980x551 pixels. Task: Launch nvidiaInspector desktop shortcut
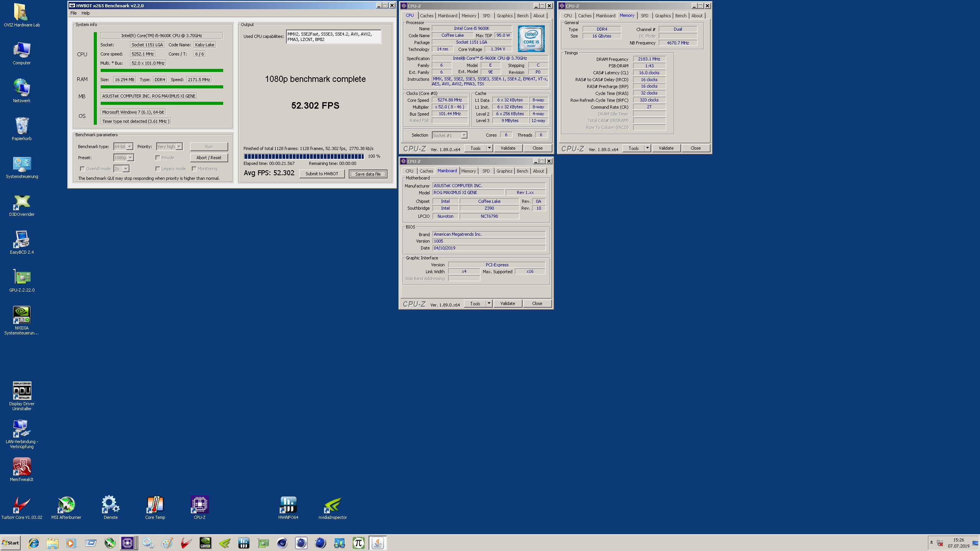click(x=333, y=507)
